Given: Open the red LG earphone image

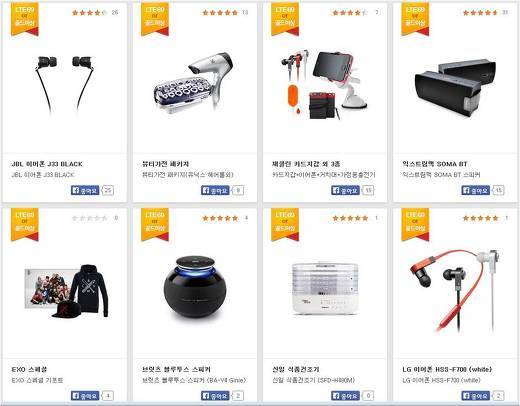Looking at the screenshot, I should [x=455, y=291].
